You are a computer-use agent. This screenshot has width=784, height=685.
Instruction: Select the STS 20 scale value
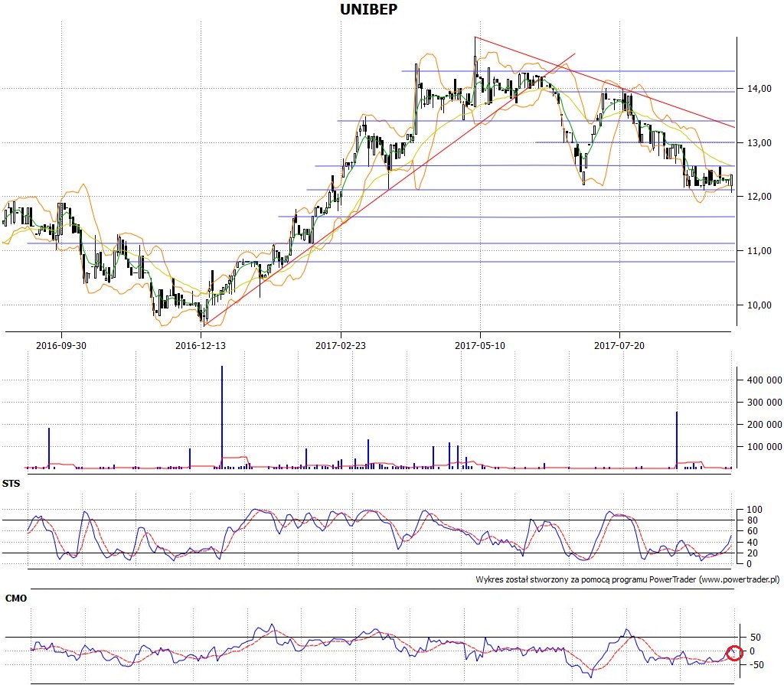pyautogui.click(x=753, y=553)
